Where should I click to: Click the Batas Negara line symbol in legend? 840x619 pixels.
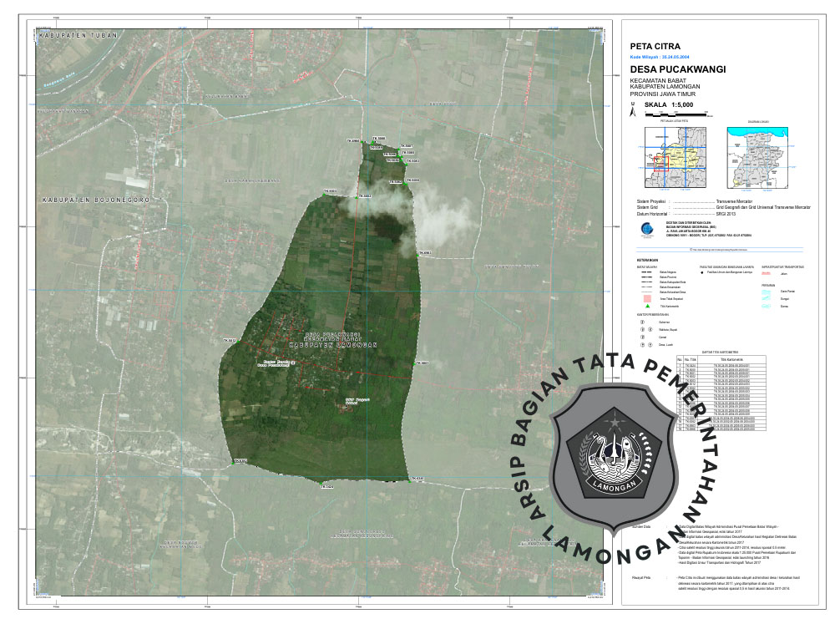645,272
